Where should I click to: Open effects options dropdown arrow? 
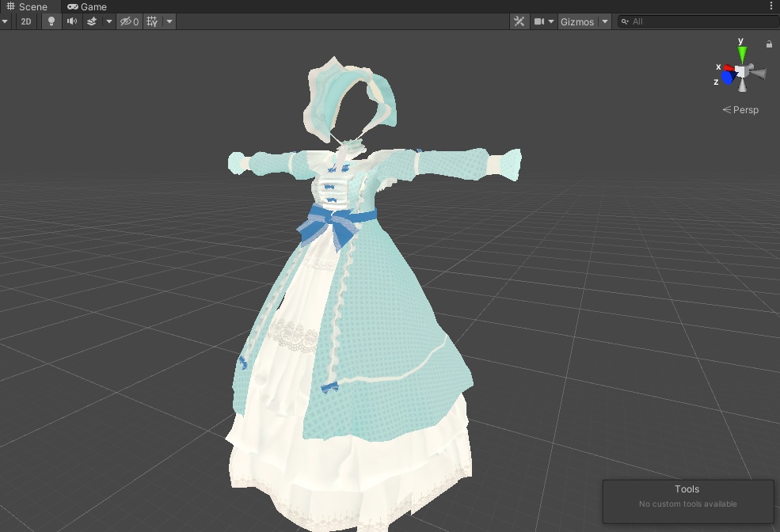point(108,21)
